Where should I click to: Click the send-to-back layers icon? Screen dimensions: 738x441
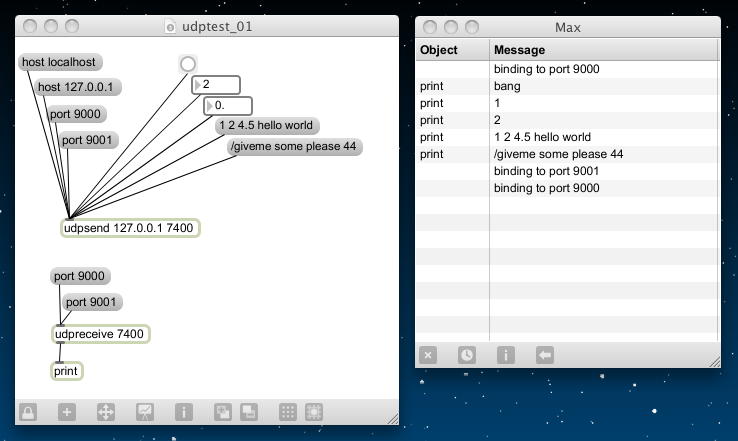(x=249, y=412)
